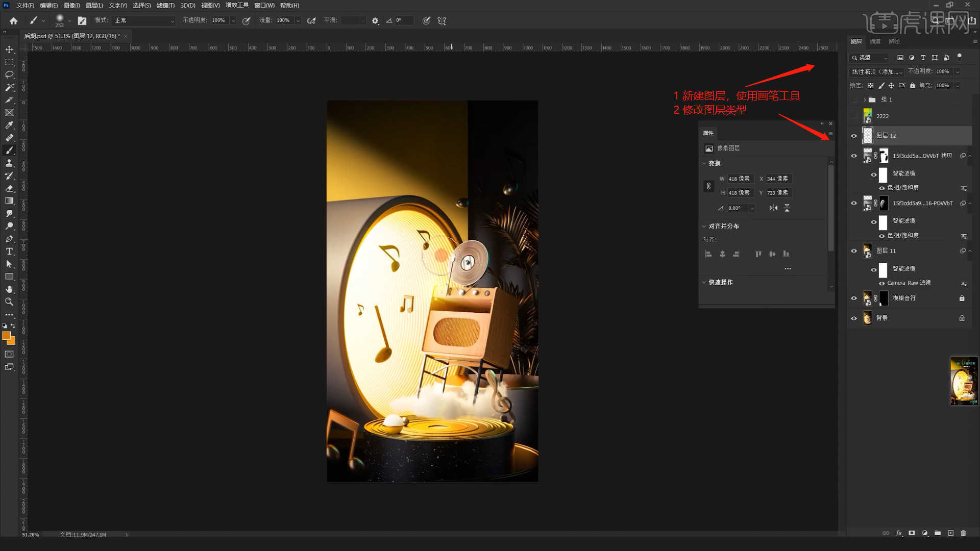Image resolution: width=980 pixels, height=551 pixels.
Task: Select the Zoom tool
Action: coord(9,302)
